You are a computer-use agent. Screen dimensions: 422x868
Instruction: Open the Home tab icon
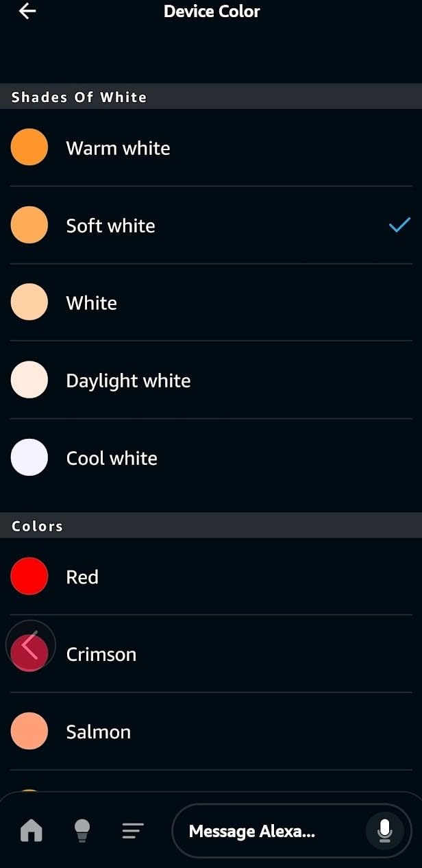point(31,831)
